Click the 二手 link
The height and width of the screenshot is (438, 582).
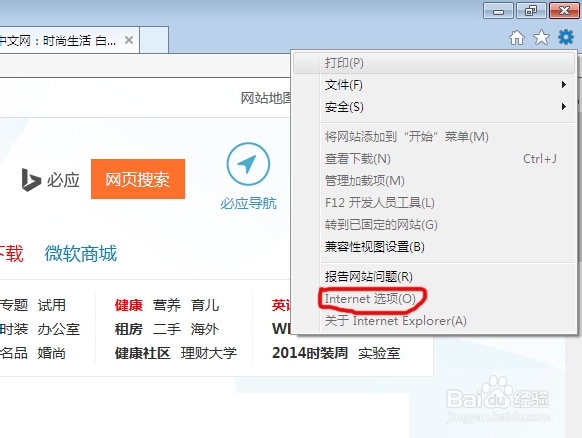click(x=167, y=329)
